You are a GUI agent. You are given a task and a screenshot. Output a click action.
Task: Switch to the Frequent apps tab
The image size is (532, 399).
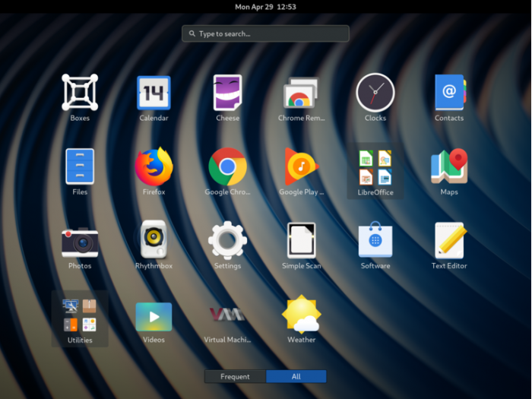pos(235,376)
